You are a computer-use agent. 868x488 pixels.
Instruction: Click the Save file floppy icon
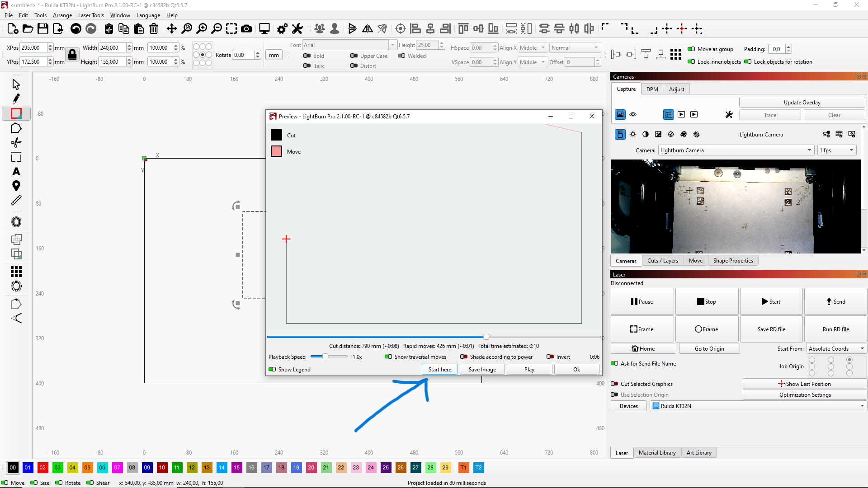(x=43, y=29)
